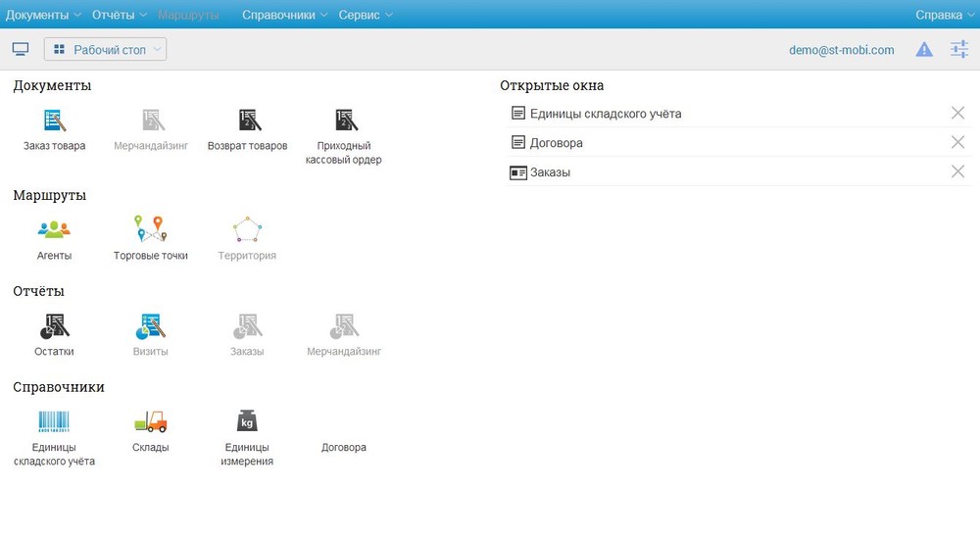Open Единицы складского учёта barcode icon
The height and width of the screenshot is (538, 980).
tap(54, 421)
